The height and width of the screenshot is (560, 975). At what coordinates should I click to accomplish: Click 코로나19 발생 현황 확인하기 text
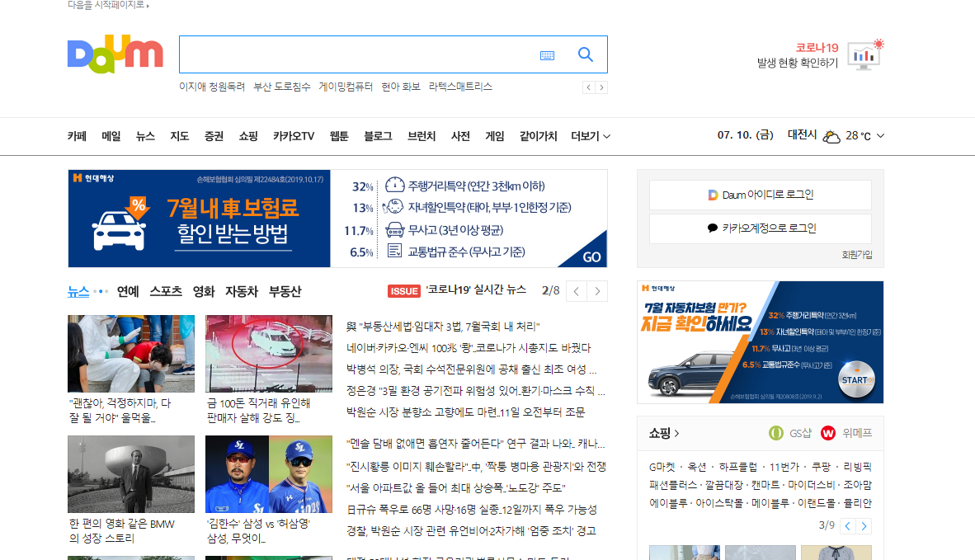click(798, 55)
